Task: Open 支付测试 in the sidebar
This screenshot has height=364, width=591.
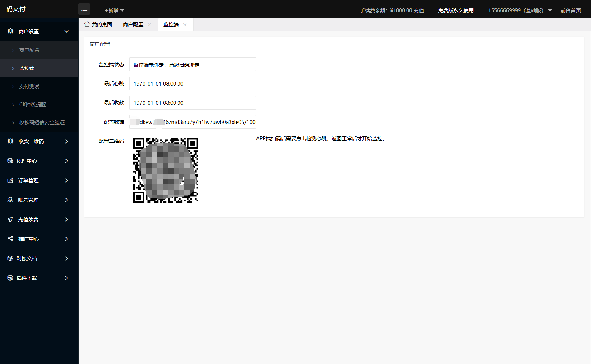Action: pyautogui.click(x=29, y=86)
